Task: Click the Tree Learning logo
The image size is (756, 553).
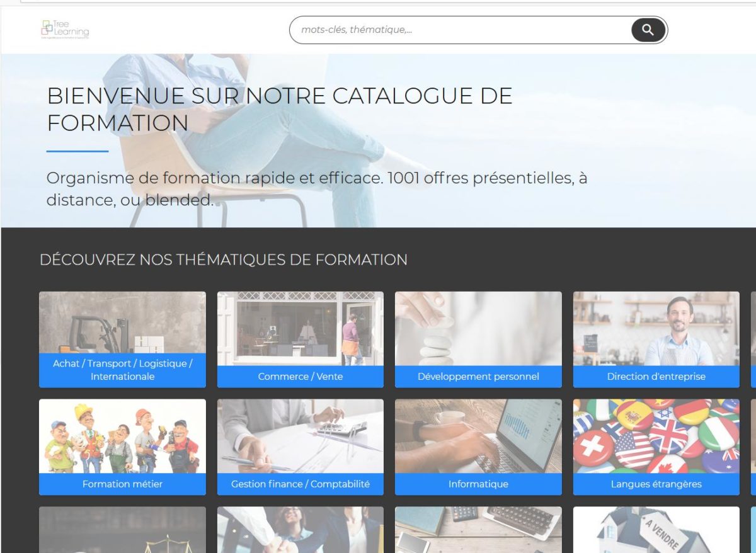Action: (65, 29)
